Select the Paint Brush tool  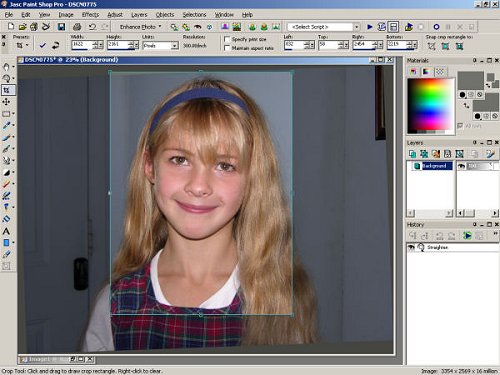[6, 137]
